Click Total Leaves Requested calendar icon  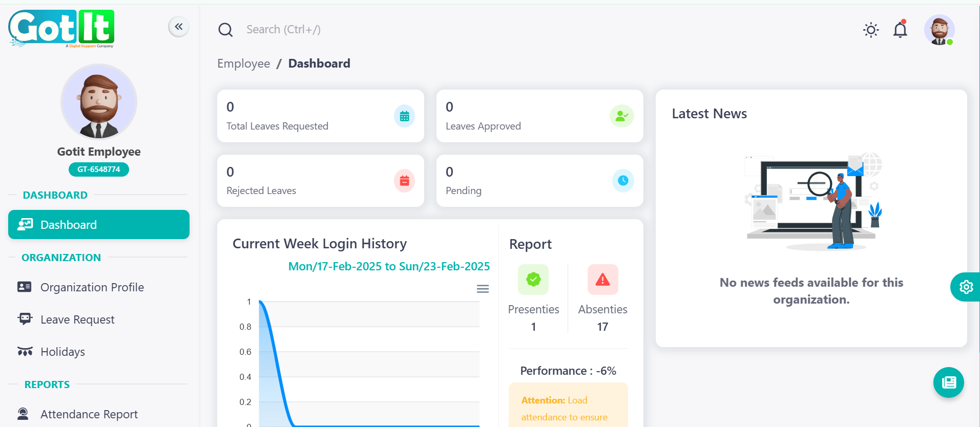pyautogui.click(x=404, y=116)
